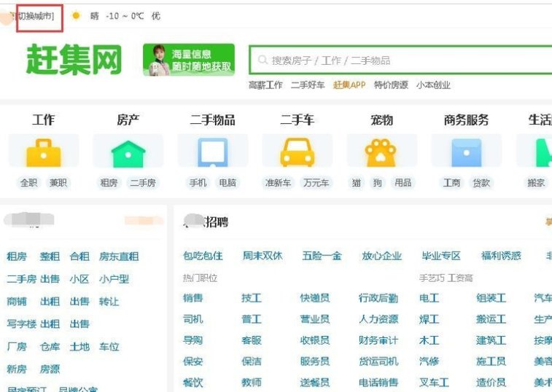Viewport: 552px width, 392px height.
Task: Click the 万元车 tag
Action: coord(316,183)
